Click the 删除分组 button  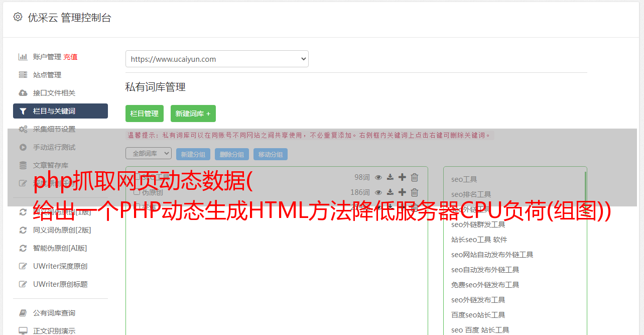232,154
